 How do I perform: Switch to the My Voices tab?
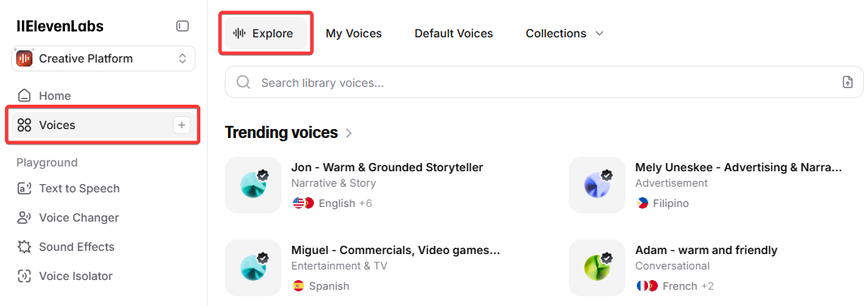[354, 33]
